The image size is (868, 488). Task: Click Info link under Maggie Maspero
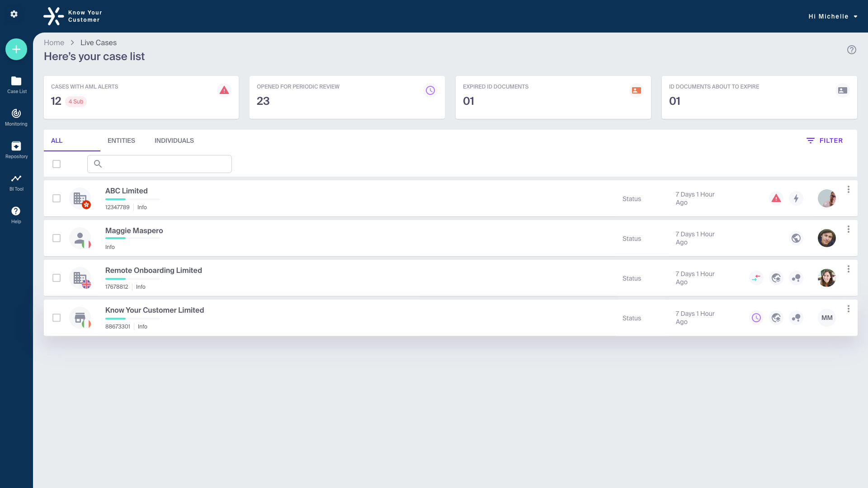tap(110, 247)
